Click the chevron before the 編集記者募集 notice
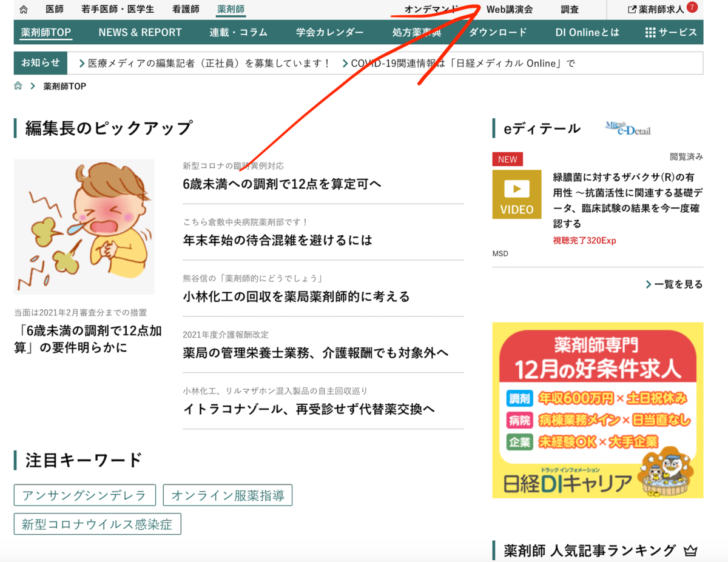The width and height of the screenshot is (728, 562). (82, 63)
